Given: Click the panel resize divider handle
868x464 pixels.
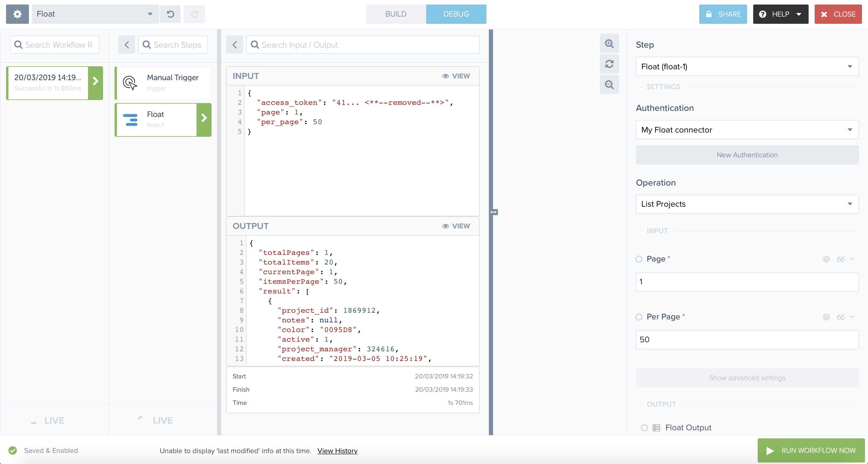Looking at the screenshot, I should pos(494,212).
